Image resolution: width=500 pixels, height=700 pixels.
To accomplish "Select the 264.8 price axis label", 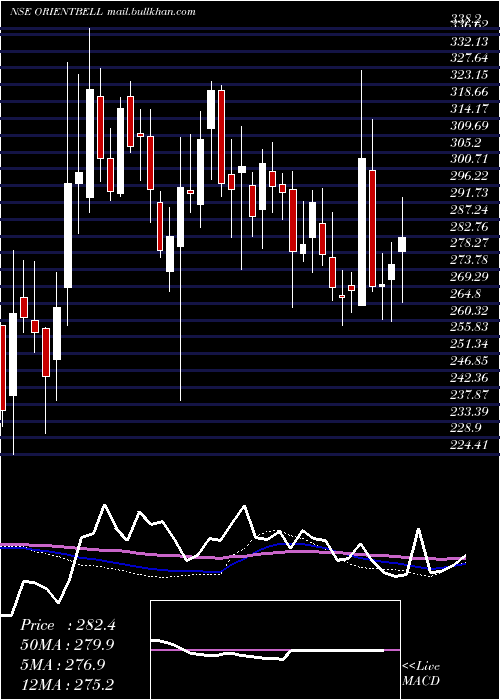I will pos(465,294).
